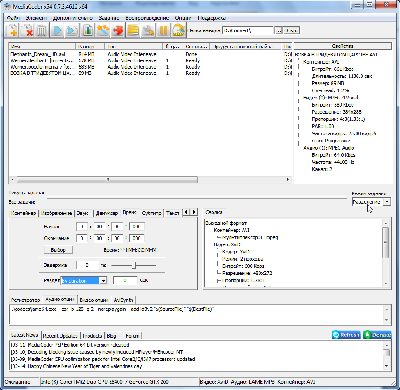The width and height of the screenshot is (400, 390).
Task: Open the highlighted combo box below Задержка
Action: pos(83,281)
